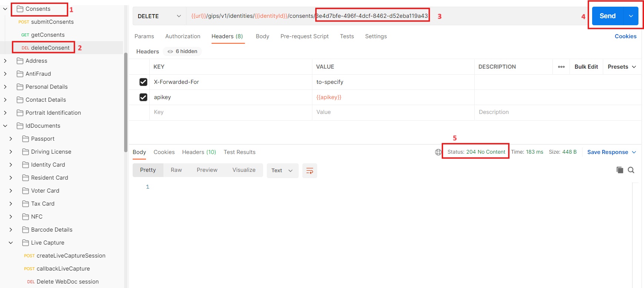Switch to response Cookies tab
The width and height of the screenshot is (644, 288).
(x=164, y=152)
